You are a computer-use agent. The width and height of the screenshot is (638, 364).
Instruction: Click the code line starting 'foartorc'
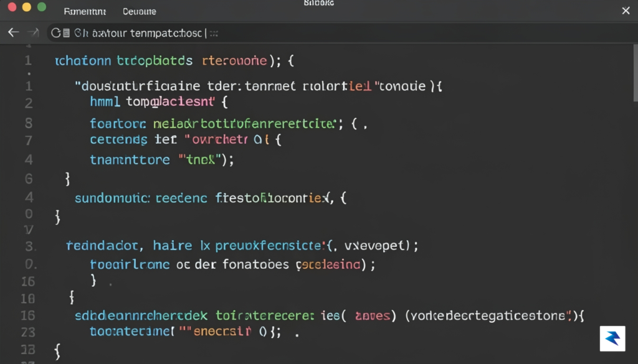point(229,123)
